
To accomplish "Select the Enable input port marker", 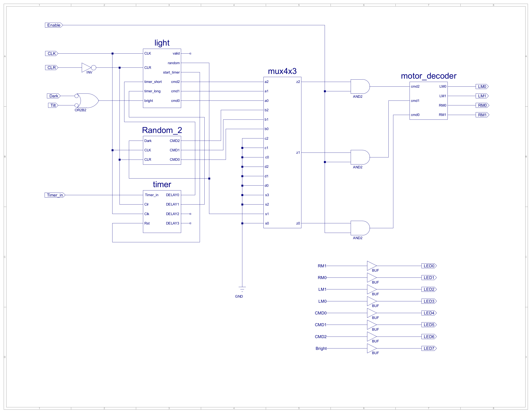I will [x=54, y=25].
